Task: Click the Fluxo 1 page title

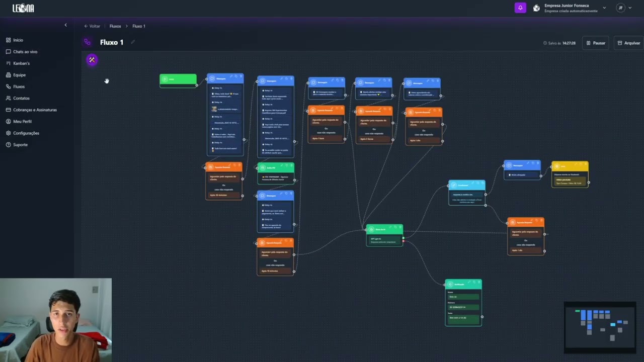Action: (112, 42)
